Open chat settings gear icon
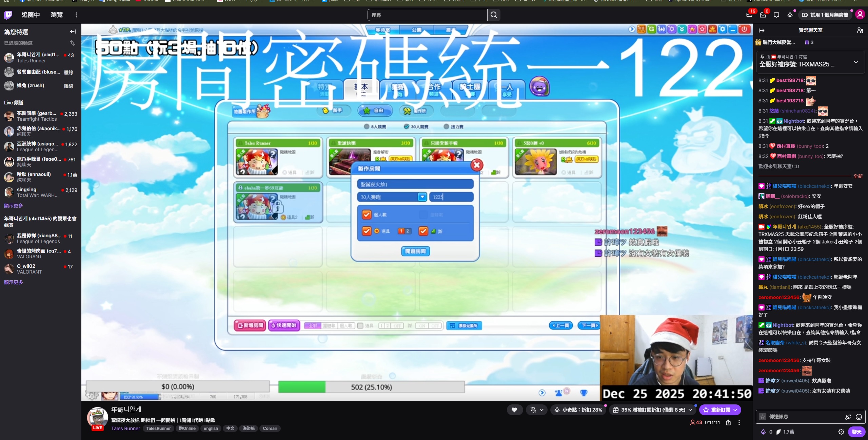This screenshot has height=440, width=868. click(x=841, y=432)
